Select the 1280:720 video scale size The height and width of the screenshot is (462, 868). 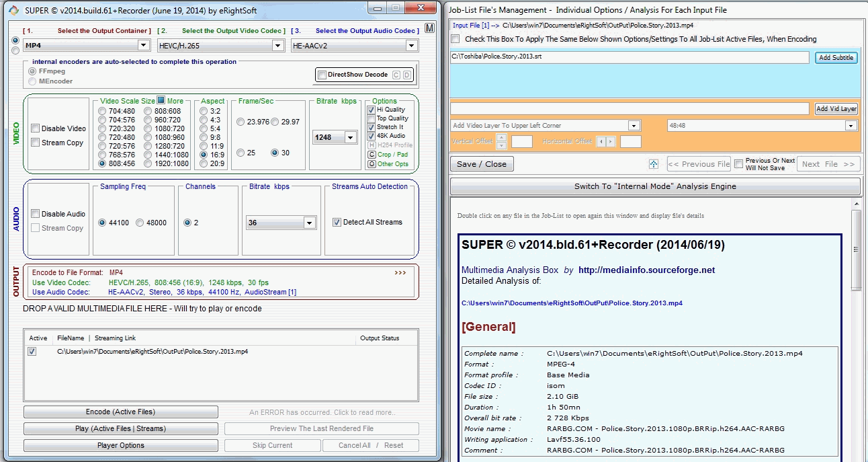click(x=149, y=146)
